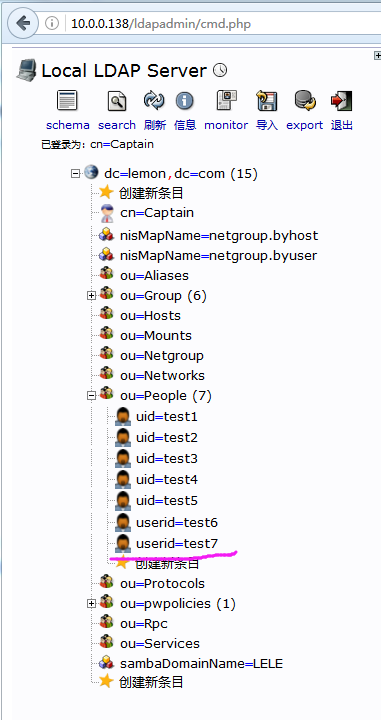Click the server computer icon
381x720 pixels.
coord(27,70)
